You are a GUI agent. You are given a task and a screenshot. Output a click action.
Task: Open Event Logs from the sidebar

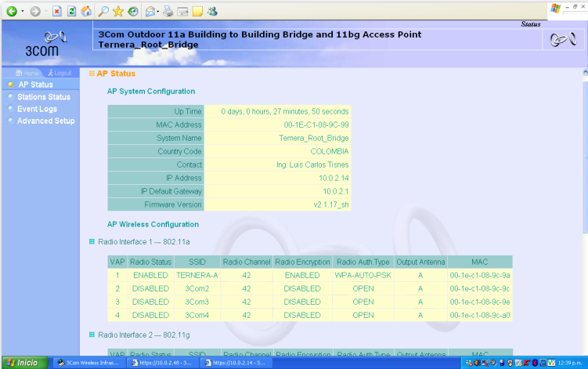point(37,109)
